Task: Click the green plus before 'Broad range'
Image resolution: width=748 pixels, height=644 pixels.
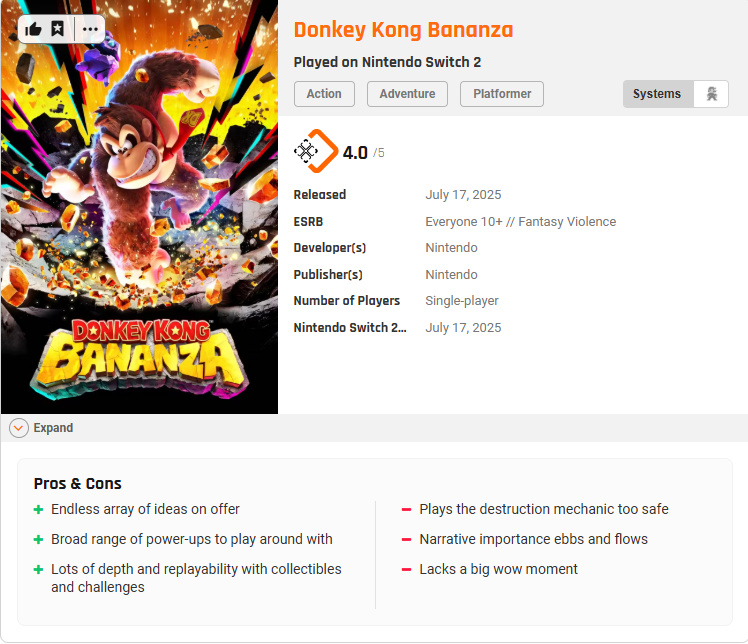Action: pyautogui.click(x=38, y=540)
